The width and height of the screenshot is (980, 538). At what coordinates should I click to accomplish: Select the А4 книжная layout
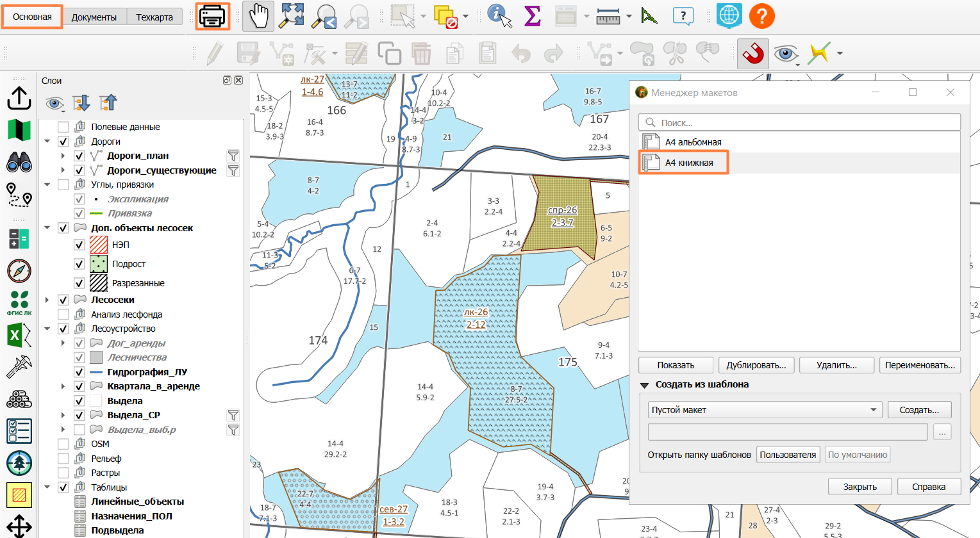coord(799,163)
